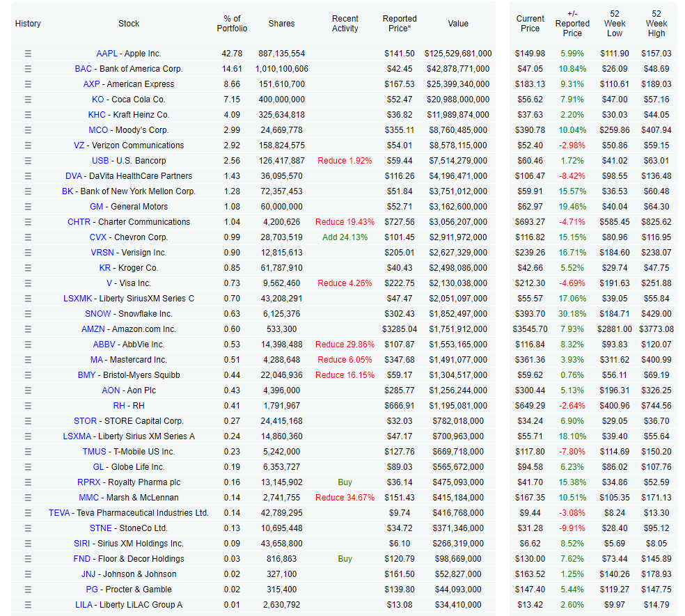
Task: Open history icon for ABBV row
Action: click(x=28, y=345)
